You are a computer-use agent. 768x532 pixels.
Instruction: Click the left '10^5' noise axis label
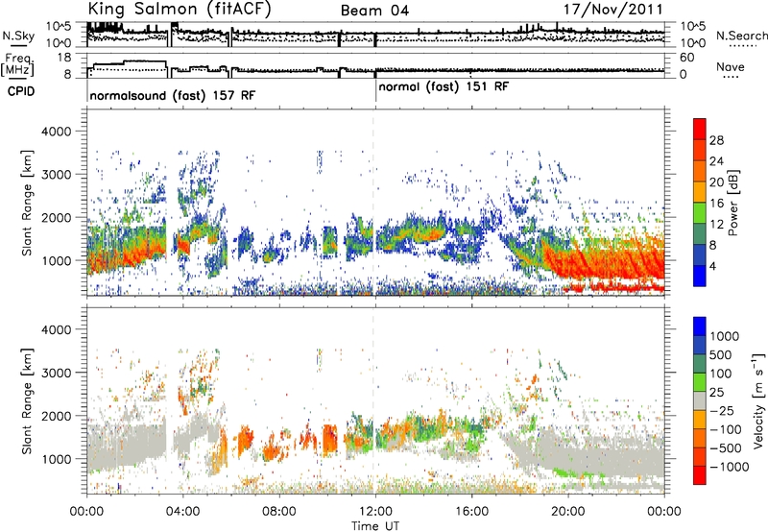(59, 26)
